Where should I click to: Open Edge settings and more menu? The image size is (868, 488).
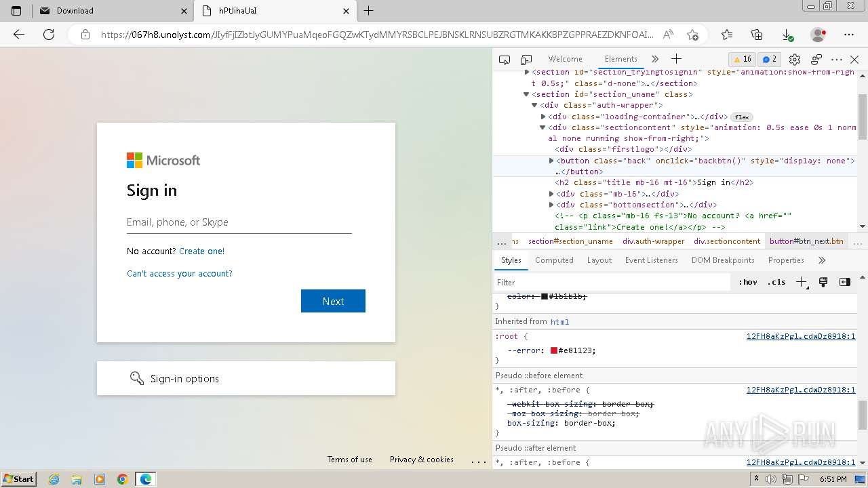pyautogui.click(x=849, y=35)
